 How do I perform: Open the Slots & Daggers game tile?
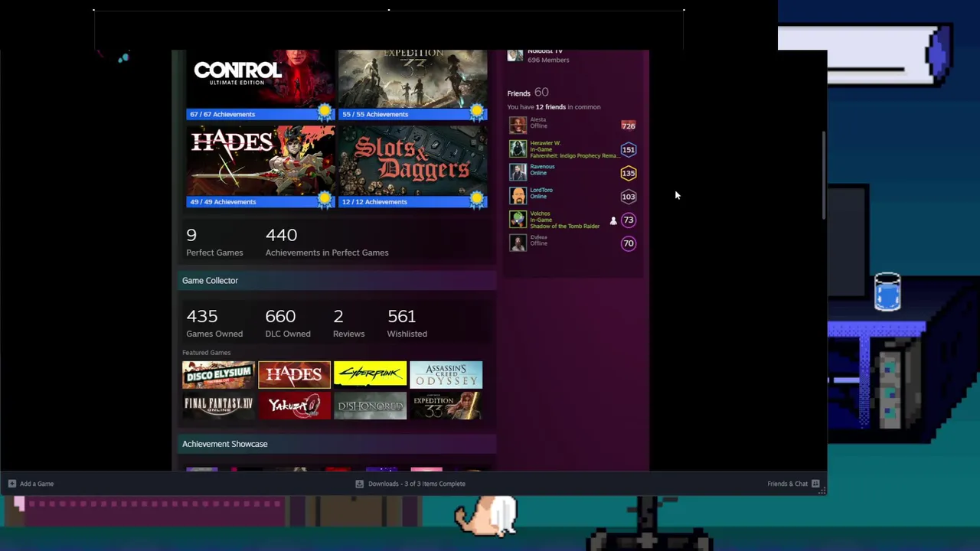coord(413,160)
